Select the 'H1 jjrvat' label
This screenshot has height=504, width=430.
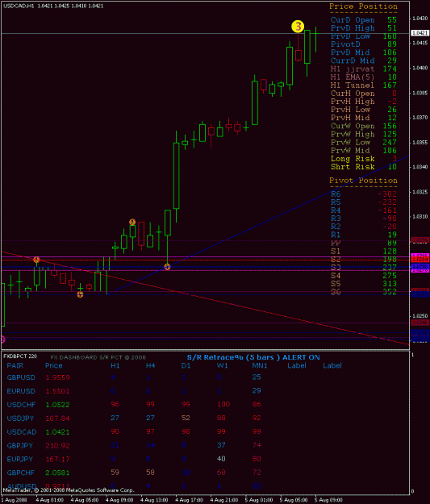[x=353, y=69]
